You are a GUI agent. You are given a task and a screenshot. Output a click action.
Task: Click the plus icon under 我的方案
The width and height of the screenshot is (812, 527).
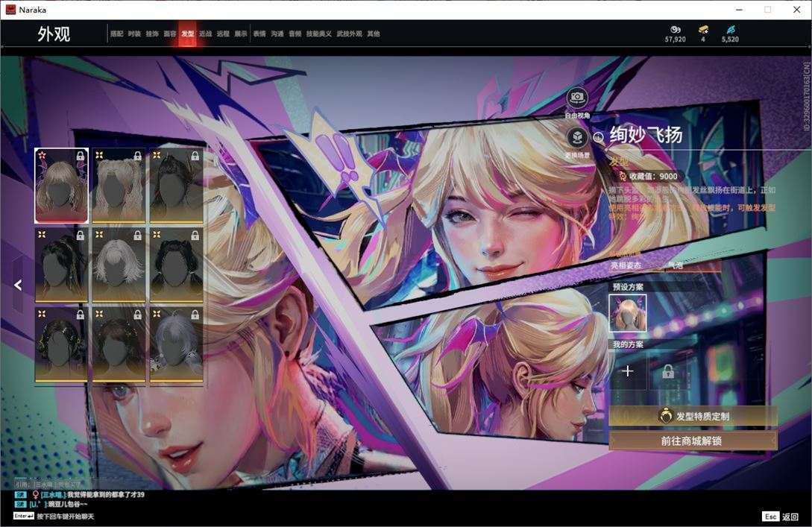(x=628, y=371)
